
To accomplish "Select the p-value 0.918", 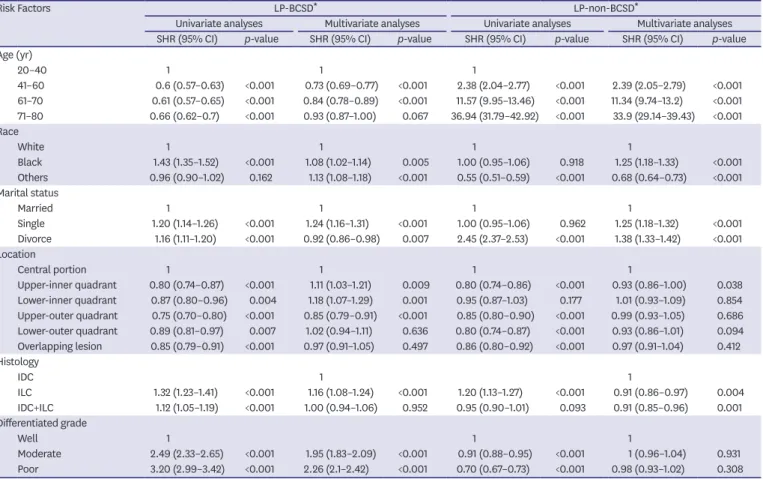I will [572, 162].
